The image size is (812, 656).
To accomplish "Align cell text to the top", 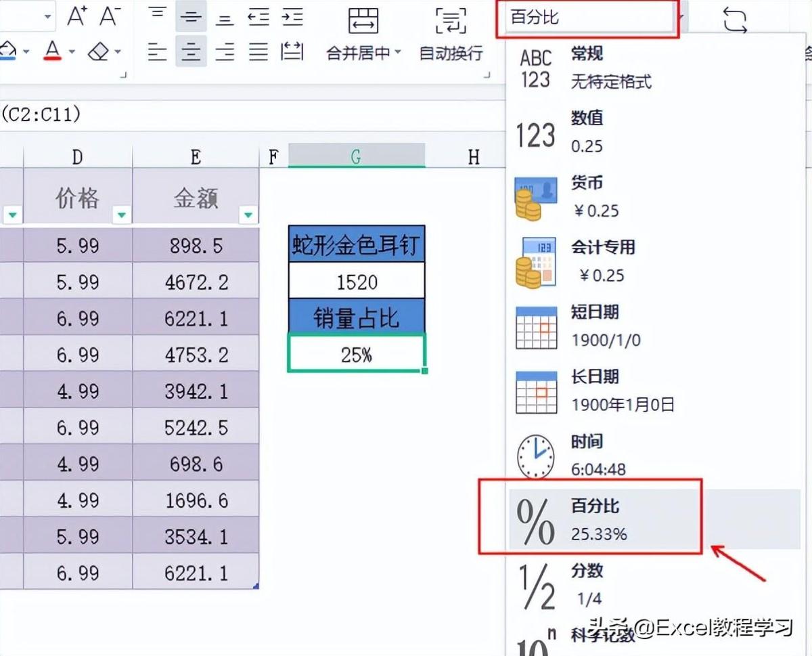I will pyautogui.click(x=157, y=16).
